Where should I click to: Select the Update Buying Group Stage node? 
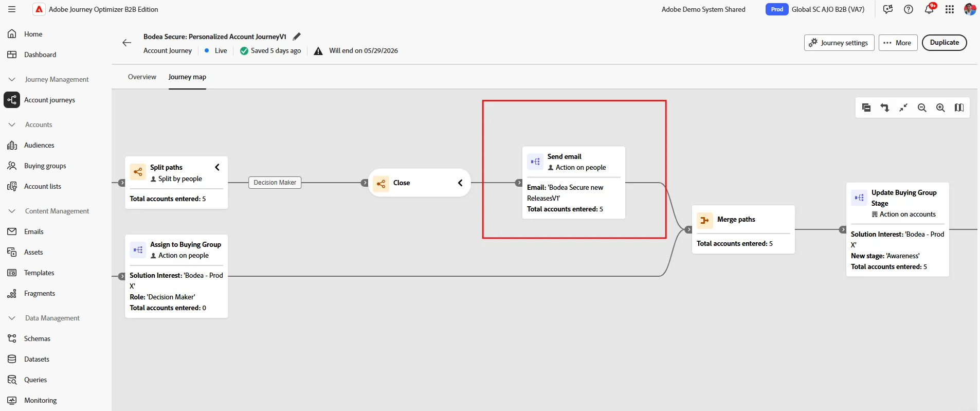(898, 229)
